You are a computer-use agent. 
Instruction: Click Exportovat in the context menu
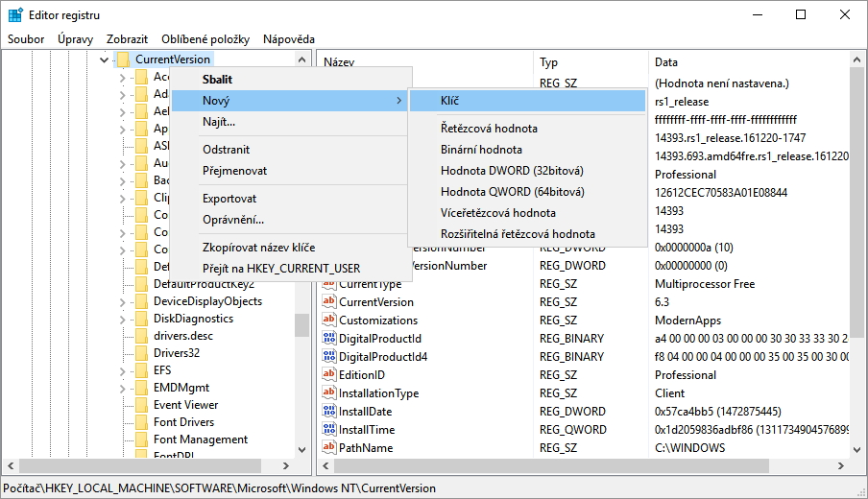229,199
